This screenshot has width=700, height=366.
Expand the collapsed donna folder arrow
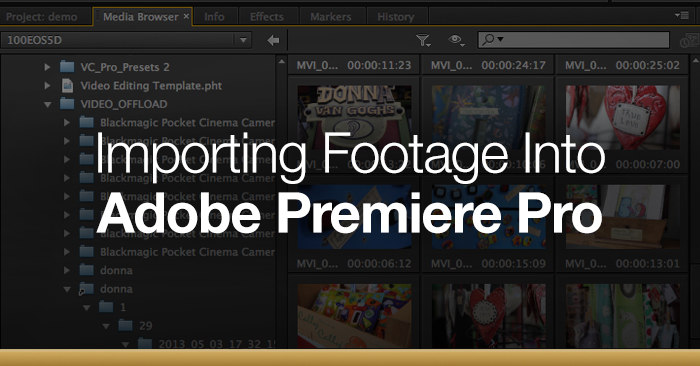[x=67, y=270]
